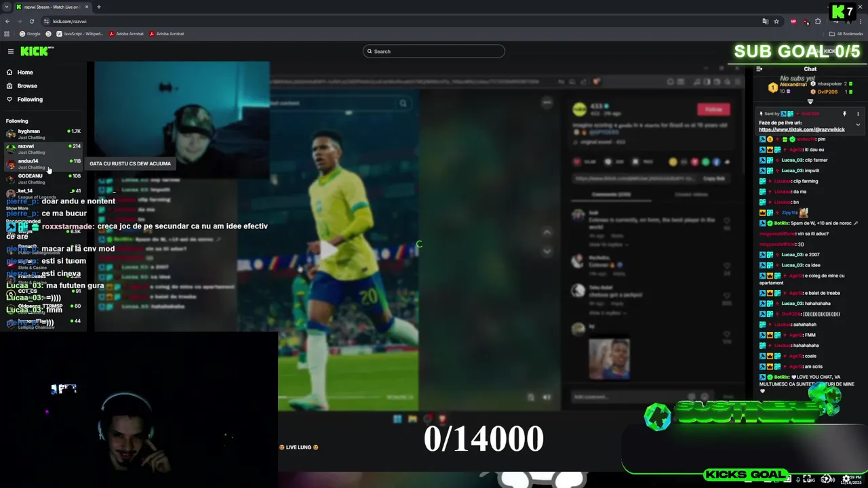The height and width of the screenshot is (488, 868).
Task: Open the JavaScript Wikipedia bookmark
Action: tap(79, 34)
